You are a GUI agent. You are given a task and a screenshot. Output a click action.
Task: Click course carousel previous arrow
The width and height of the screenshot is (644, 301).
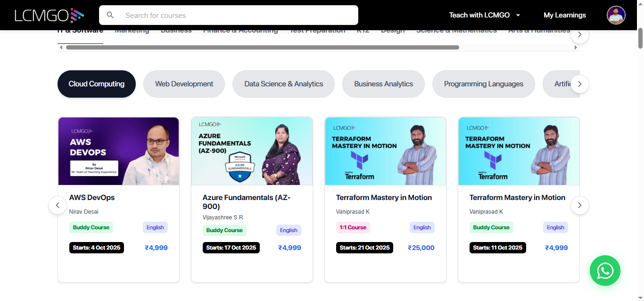coord(58,205)
